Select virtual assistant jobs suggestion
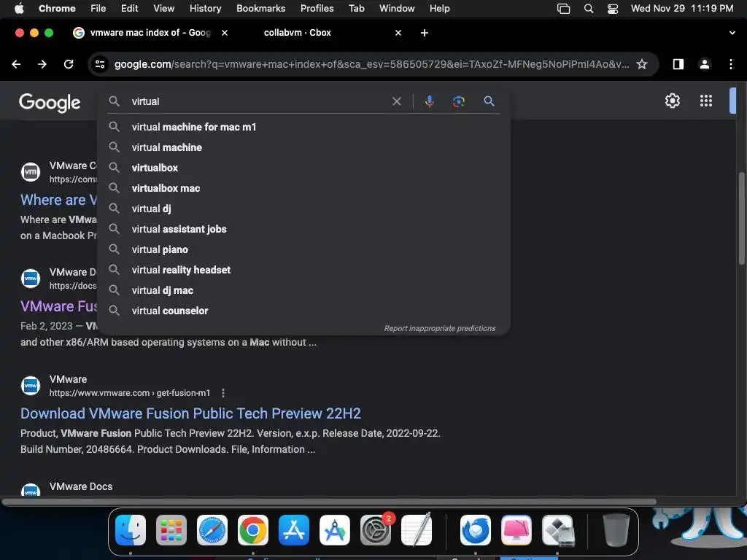Viewport: 747px width, 560px height. (x=304, y=229)
